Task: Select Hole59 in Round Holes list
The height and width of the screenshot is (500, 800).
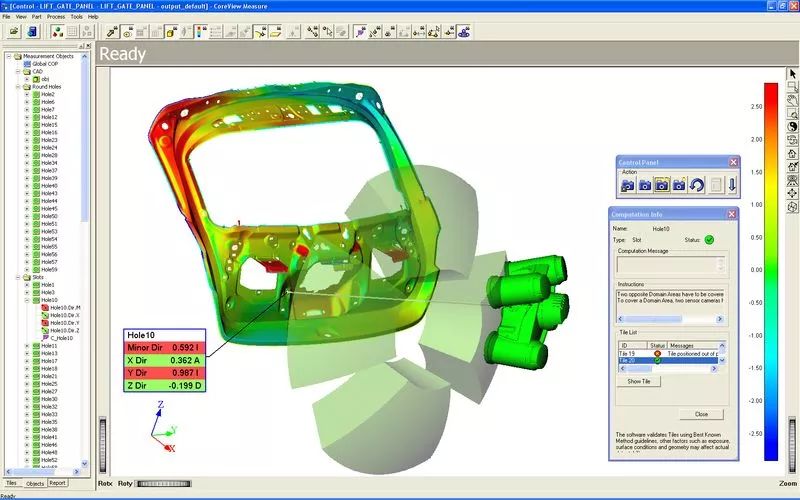Action: coord(45,269)
